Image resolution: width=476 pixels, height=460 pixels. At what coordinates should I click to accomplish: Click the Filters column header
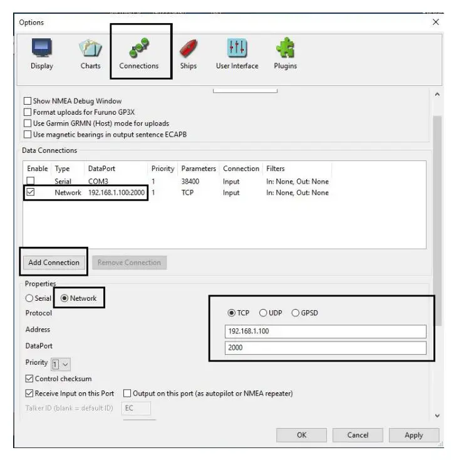[x=276, y=169]
